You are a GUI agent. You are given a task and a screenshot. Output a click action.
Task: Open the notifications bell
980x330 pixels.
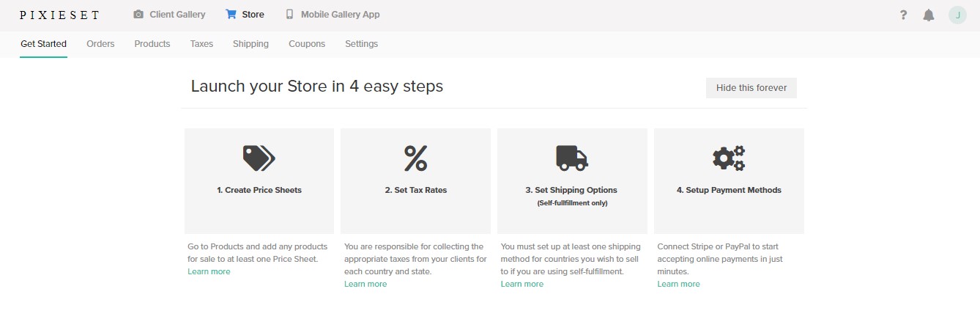click(929, 15)
